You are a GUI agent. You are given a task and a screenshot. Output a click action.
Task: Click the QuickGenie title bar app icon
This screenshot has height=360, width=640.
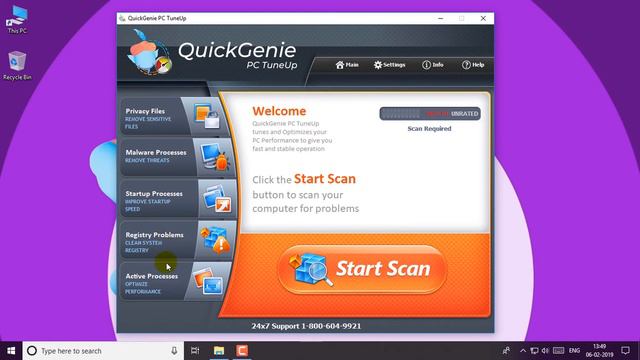point(122,18)
